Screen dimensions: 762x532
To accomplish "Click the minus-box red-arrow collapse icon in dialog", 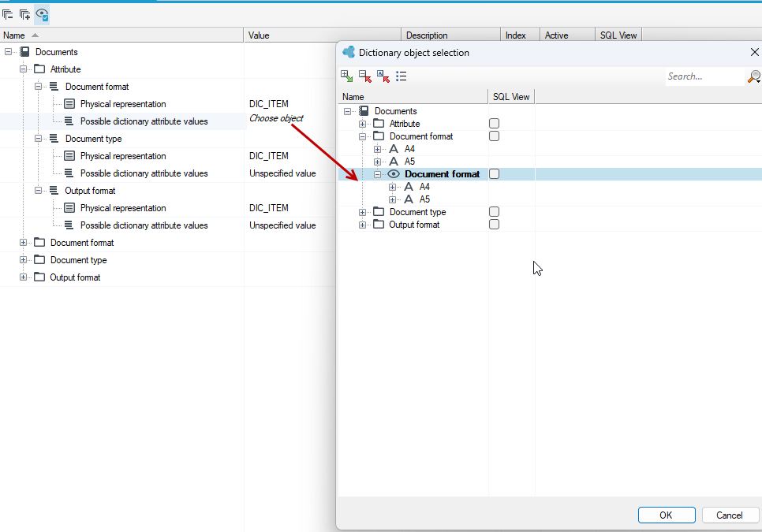I will (x=365, y=76).
